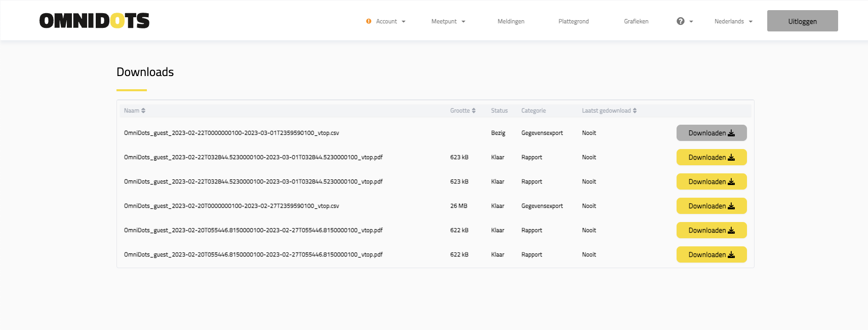
Task: Click the orange warning icon beside Account
Action: click(x=369, y=21)
